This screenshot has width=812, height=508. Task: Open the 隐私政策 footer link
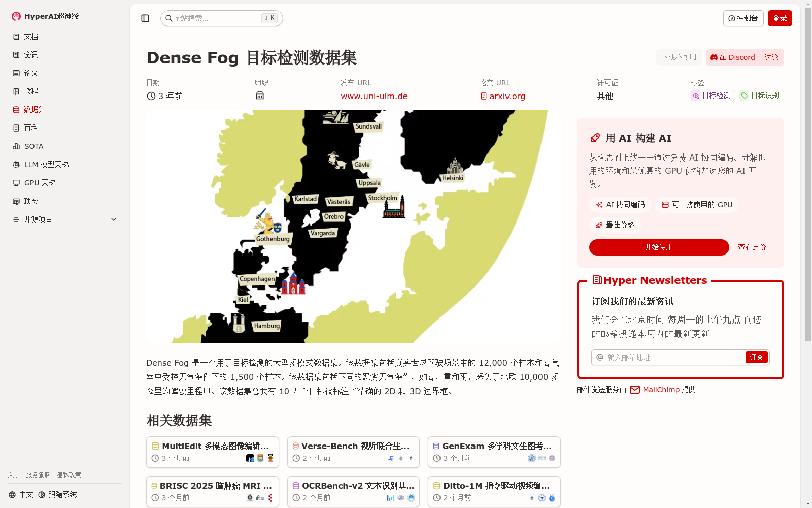point(69,475)
